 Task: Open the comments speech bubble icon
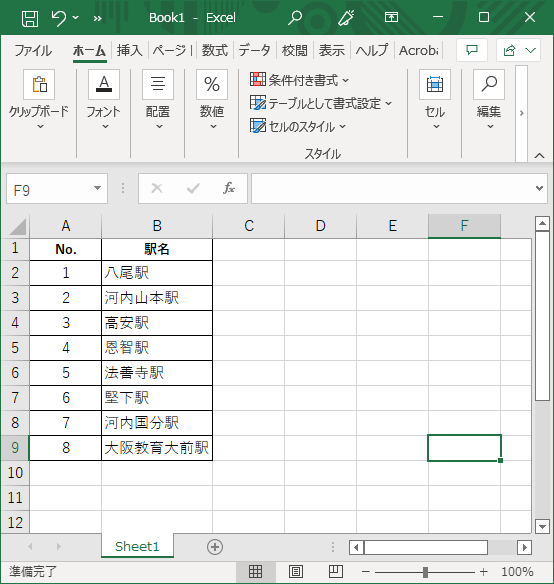click(x=472, y=50)
